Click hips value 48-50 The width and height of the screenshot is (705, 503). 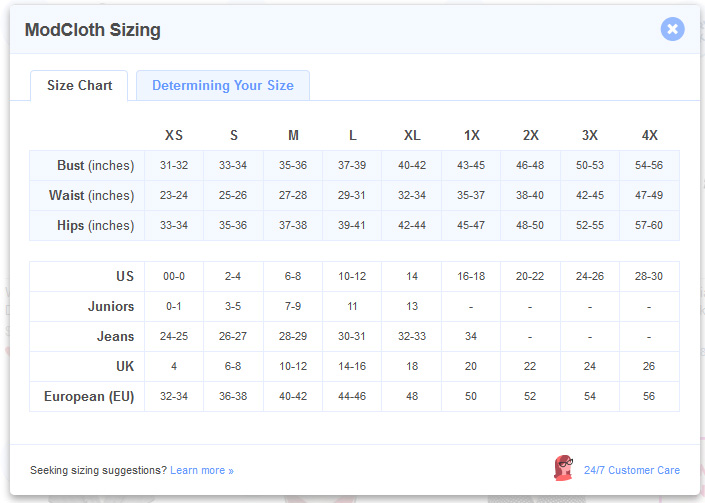(x=530, y=225)
